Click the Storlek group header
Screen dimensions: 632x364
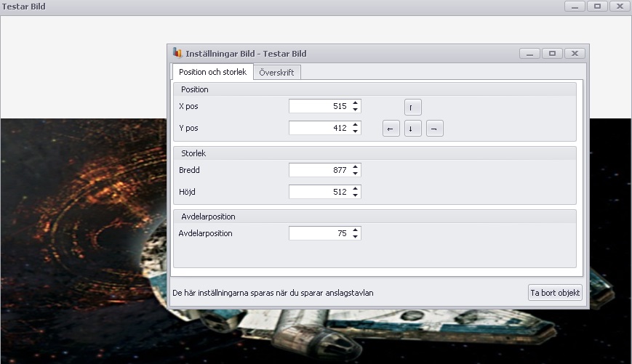click(x=375, y=153)
